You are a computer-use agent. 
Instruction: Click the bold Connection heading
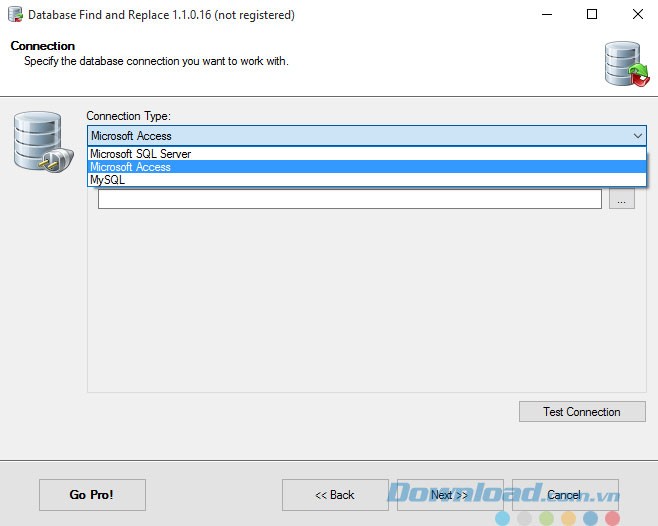(x=43, y=46)
